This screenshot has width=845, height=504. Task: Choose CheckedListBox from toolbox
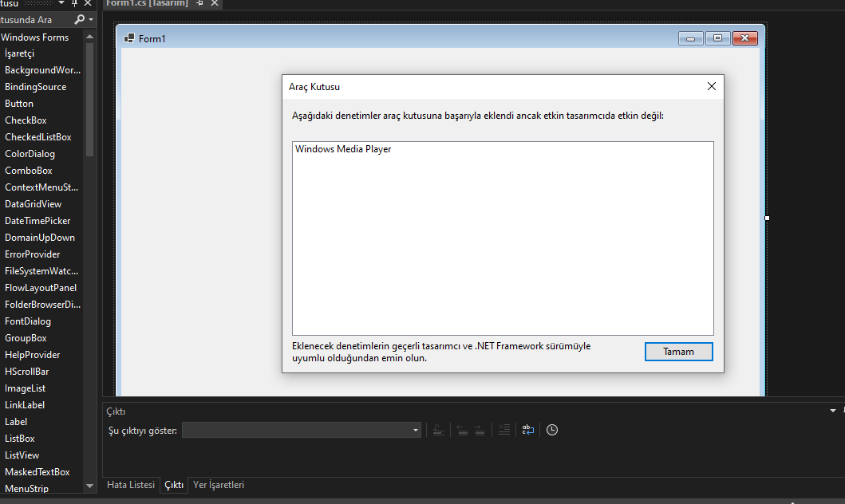click(x=38, y=137)
